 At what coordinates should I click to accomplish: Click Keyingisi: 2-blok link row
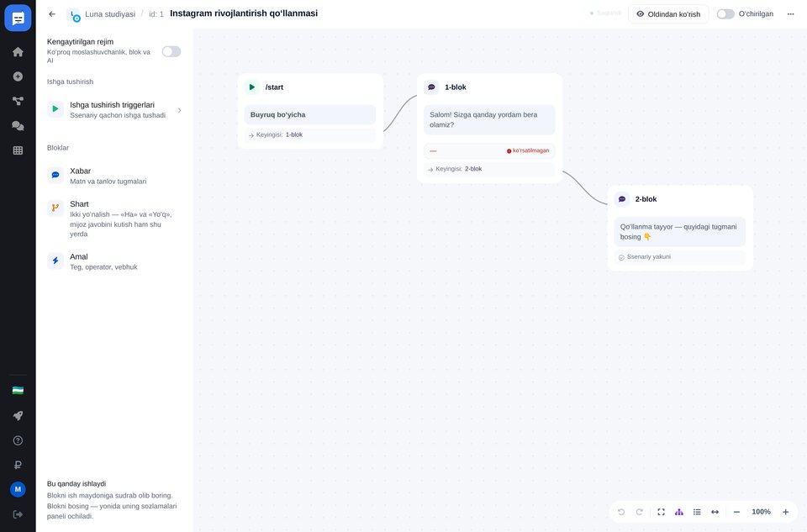point(489,169)
